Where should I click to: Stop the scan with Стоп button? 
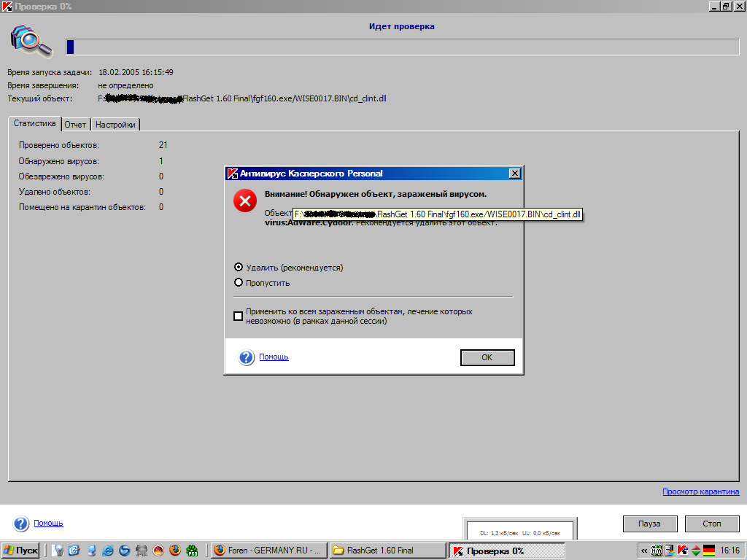[712, 524]
